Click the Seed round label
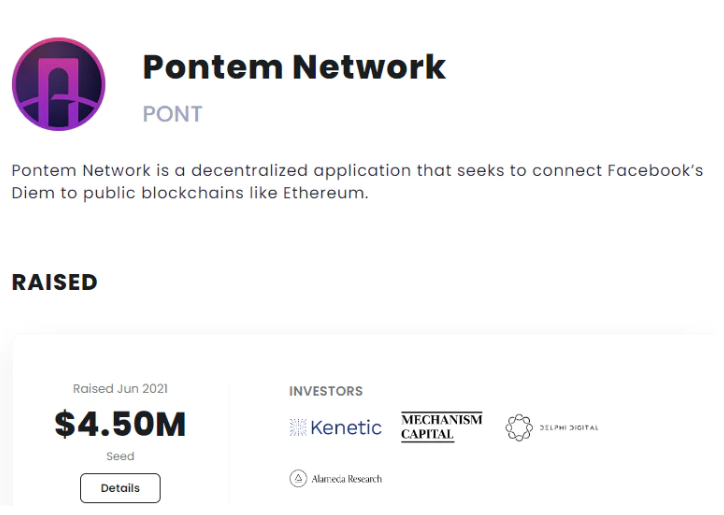The height and width of the screenshot is (515, 724). [x=120, y=456]
